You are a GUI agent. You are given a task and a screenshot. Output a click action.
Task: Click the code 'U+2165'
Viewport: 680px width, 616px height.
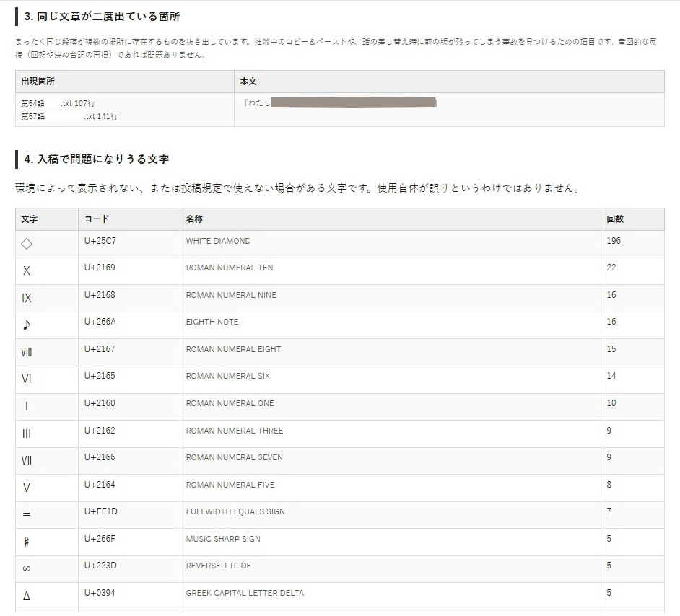(x=100, y=376)
